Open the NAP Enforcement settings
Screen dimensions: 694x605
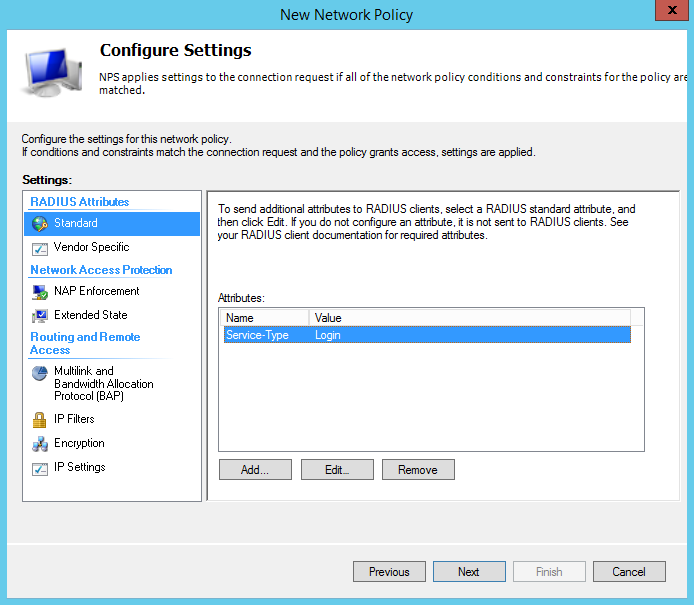[x=96, y=291]
